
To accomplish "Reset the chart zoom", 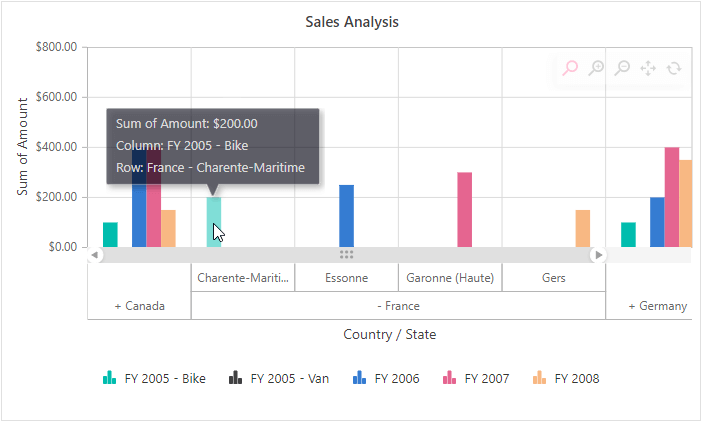I will point(674,68).
